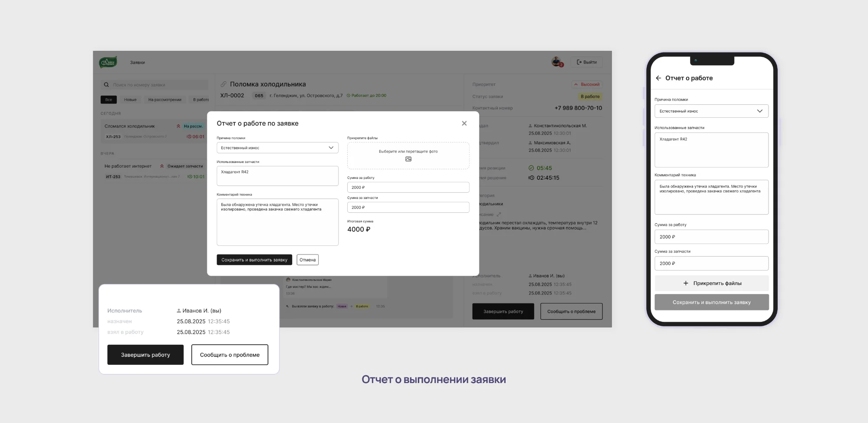868x423 pixels.
Task: Expand the description using the arrow icon
Action: point(499,215)
